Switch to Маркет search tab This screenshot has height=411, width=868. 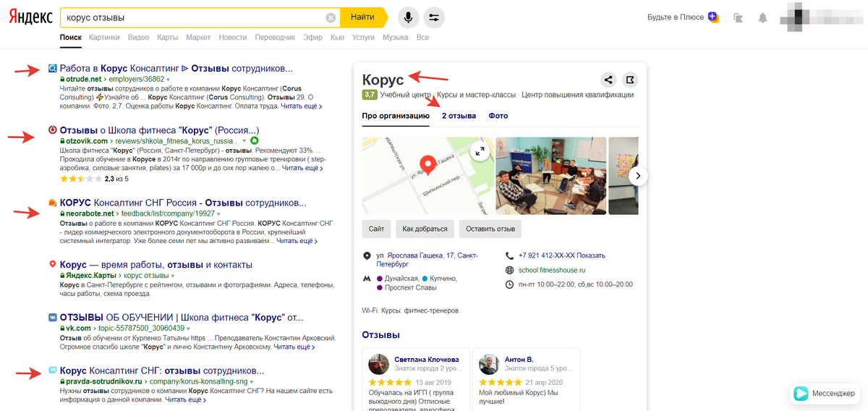tap(198, 38)
